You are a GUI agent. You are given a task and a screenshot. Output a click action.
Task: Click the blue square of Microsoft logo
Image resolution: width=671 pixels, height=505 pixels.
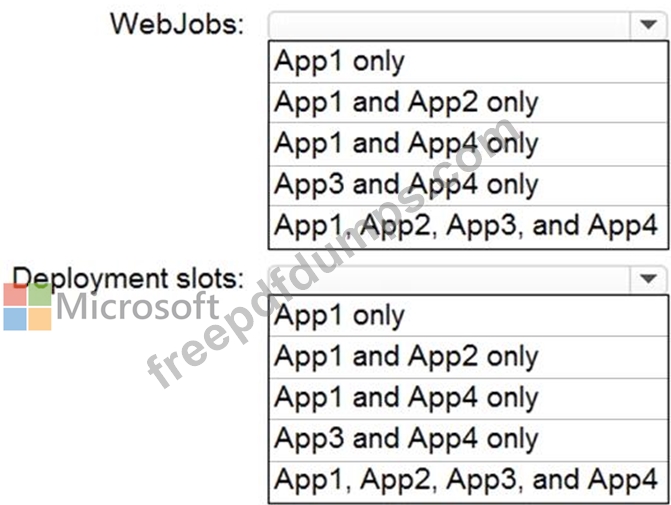(15, 319)
